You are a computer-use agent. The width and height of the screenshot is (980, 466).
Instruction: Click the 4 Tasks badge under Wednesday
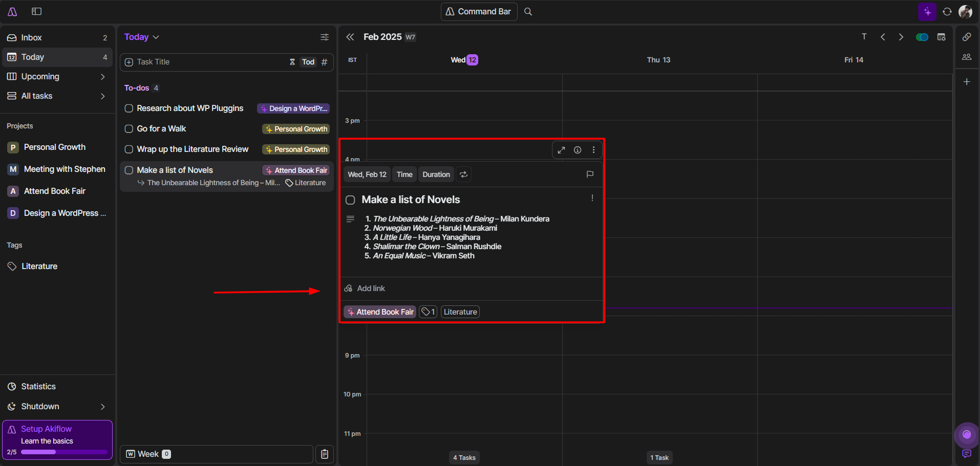tap(464, 458)
